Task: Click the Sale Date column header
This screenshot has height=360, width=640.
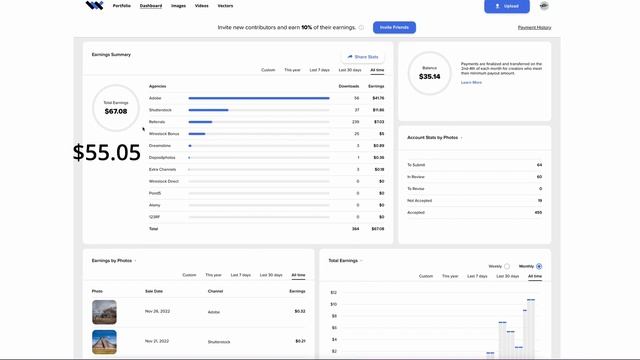Action: pyautogui.click(x=154, y=291)
